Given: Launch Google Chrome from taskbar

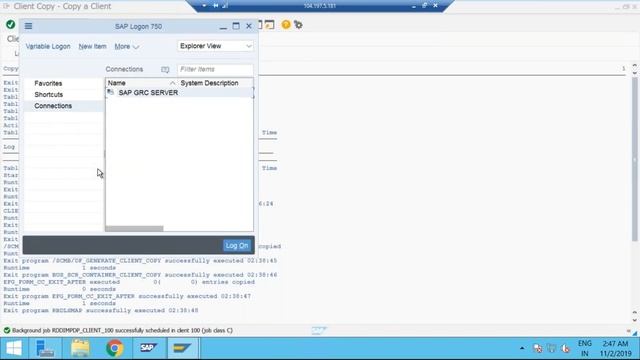Looking at the screenshot, I should pos(115,349).
